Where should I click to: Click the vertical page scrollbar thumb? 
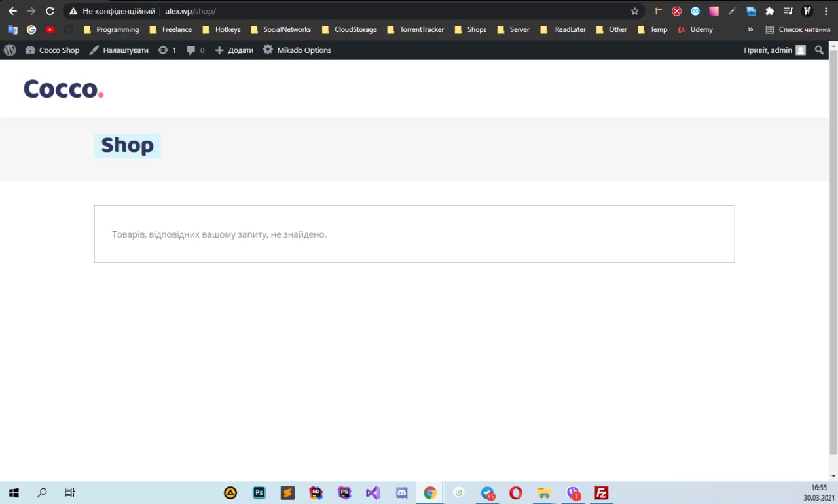point(833,251)
